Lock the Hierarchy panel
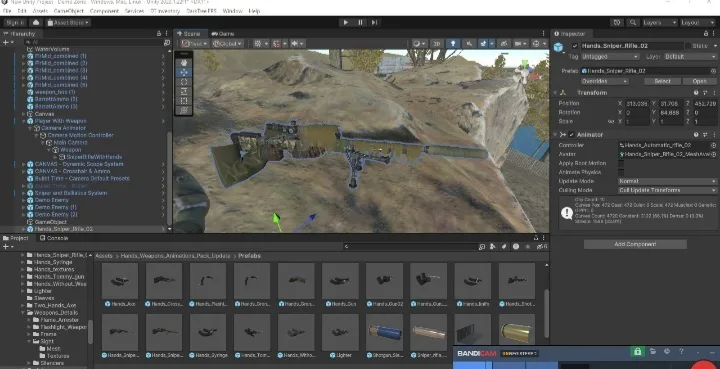 coord(158,34)
